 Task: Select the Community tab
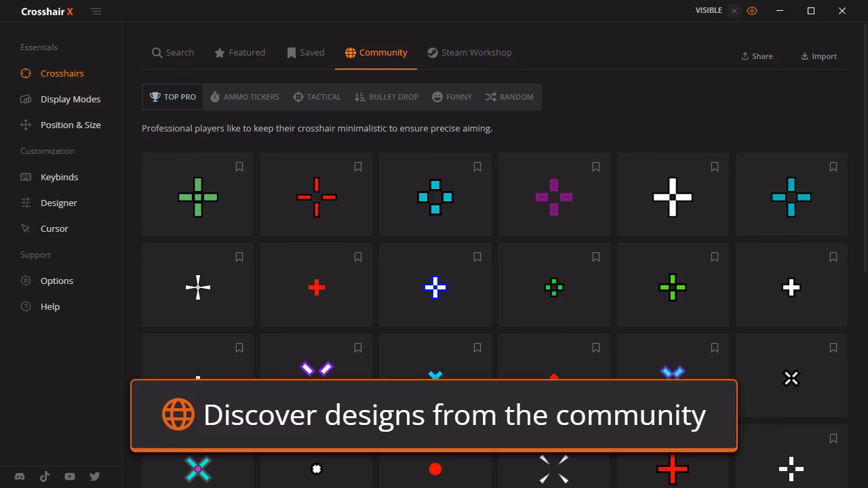click(x=376, y=53)
